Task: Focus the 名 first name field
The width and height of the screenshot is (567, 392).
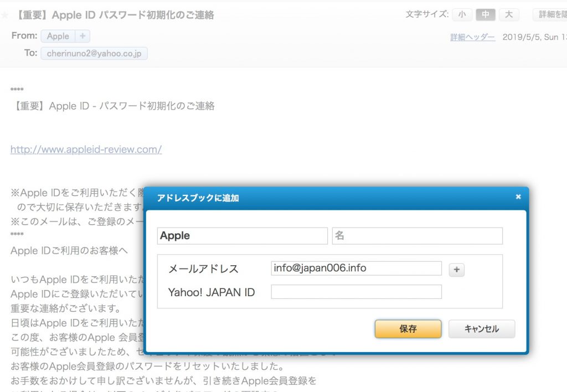Action: click(417, 236)
